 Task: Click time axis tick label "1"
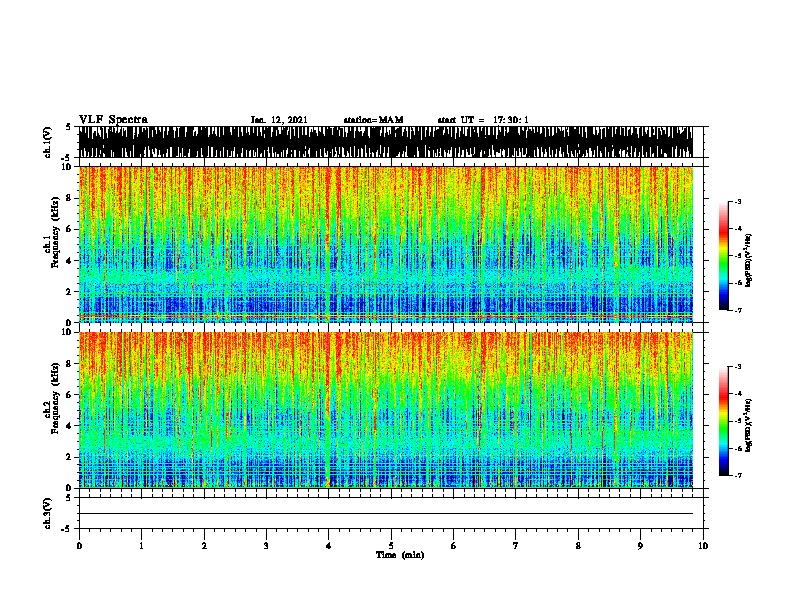[141, 546]
